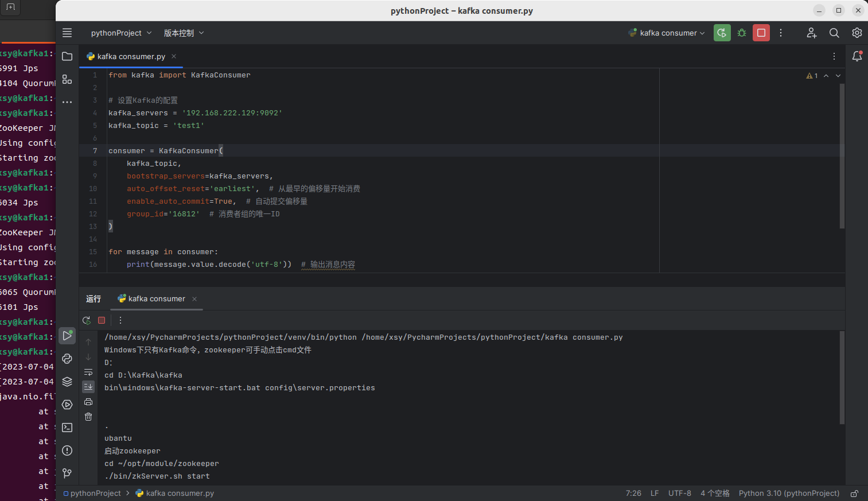Expand the pythonProject dropdown
868x501 pixels.
pos(121,33)
